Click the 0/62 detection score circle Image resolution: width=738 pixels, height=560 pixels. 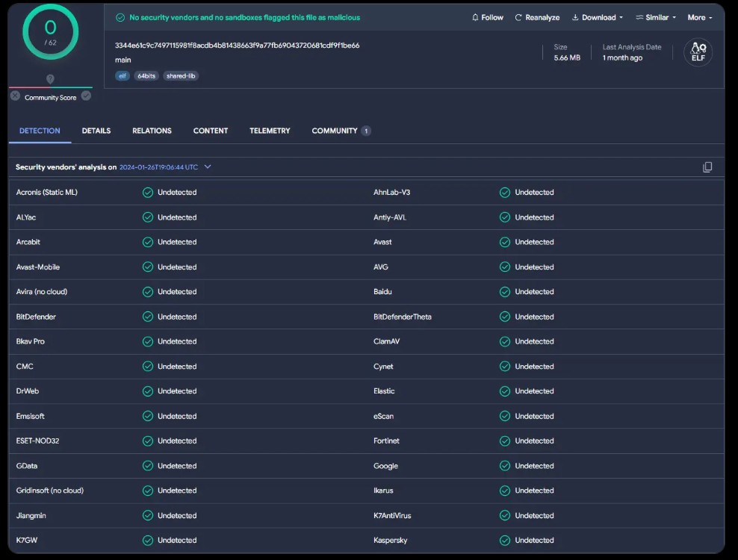tap(50, 32)
